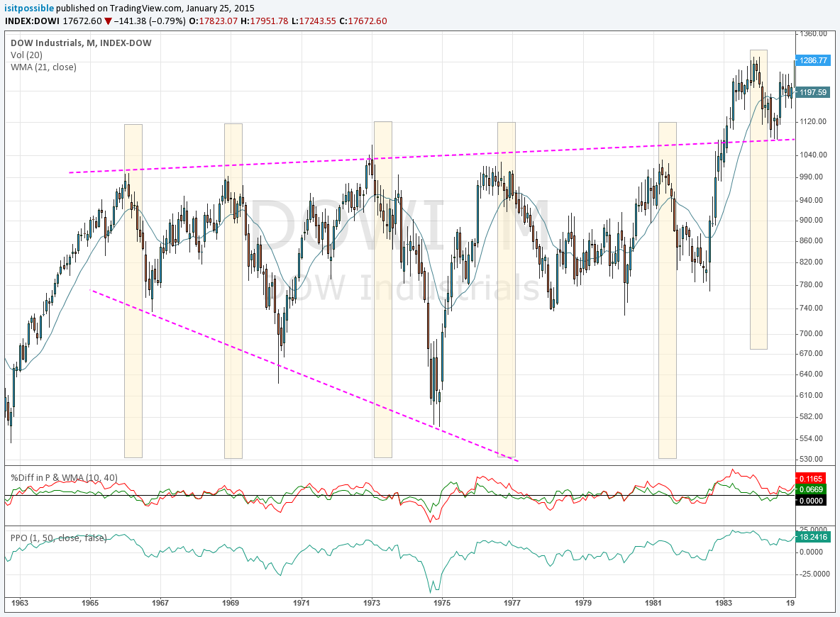Click the 1965 label on time axis
Viewport: 840px width, 617px height.
(x=90, y=603)
